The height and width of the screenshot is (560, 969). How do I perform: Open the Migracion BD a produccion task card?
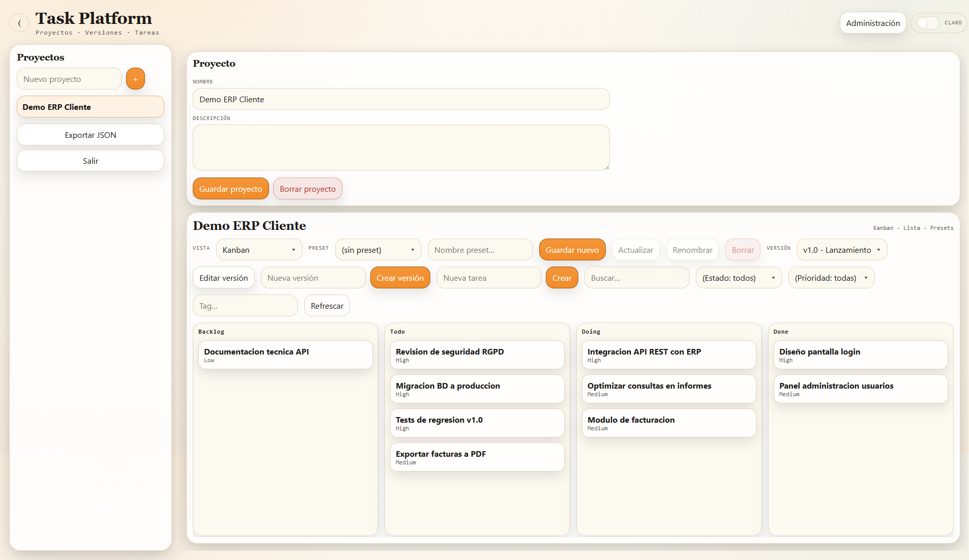[477, 389]
